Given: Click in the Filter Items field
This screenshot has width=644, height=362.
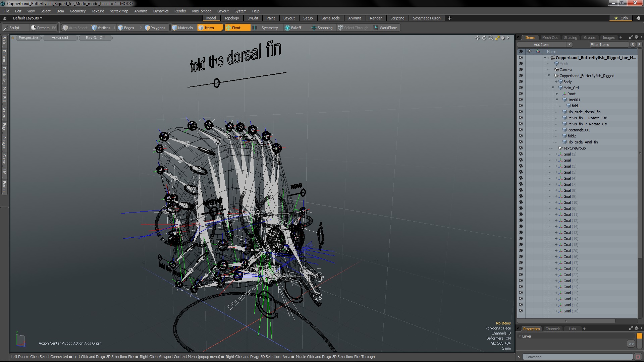Looking at the screenshot, I should pyautogui.click(x=609, y=45).
